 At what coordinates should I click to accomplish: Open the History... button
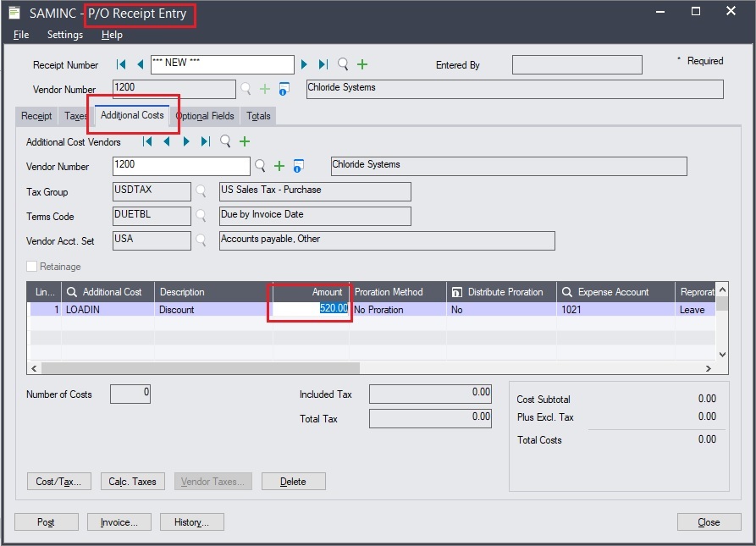192,522
